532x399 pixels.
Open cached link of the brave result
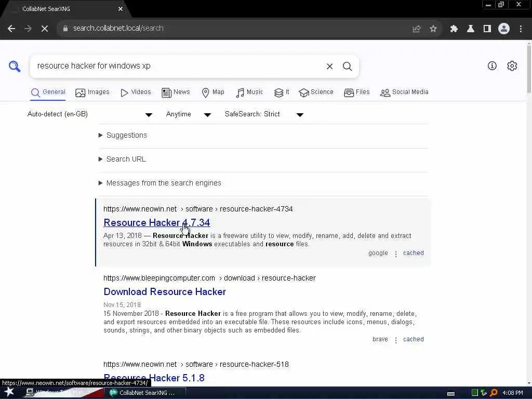click(413, 339)
